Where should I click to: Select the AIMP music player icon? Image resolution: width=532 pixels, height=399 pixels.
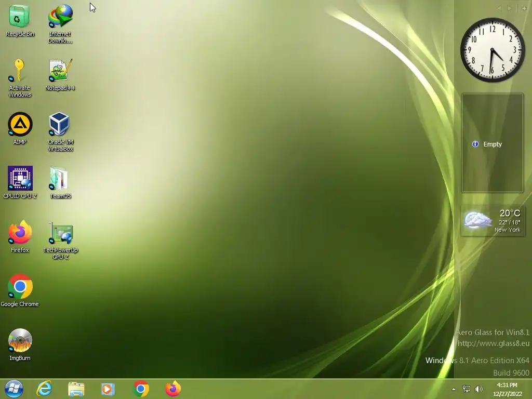tap(20, 128)
